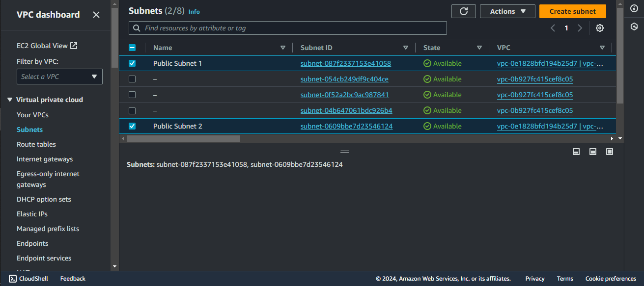Toggle the select-all subnets checkbox
The width and height of the screenshot is (644, 286).
132,48
